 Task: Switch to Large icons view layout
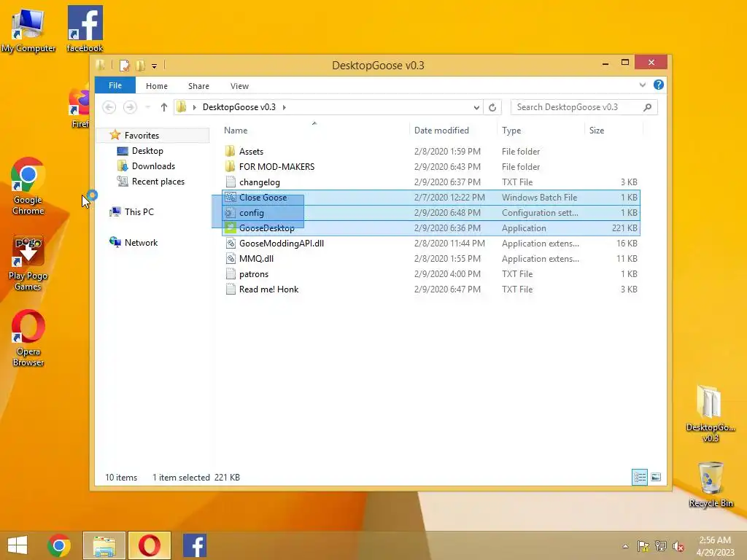click(656, 477)
